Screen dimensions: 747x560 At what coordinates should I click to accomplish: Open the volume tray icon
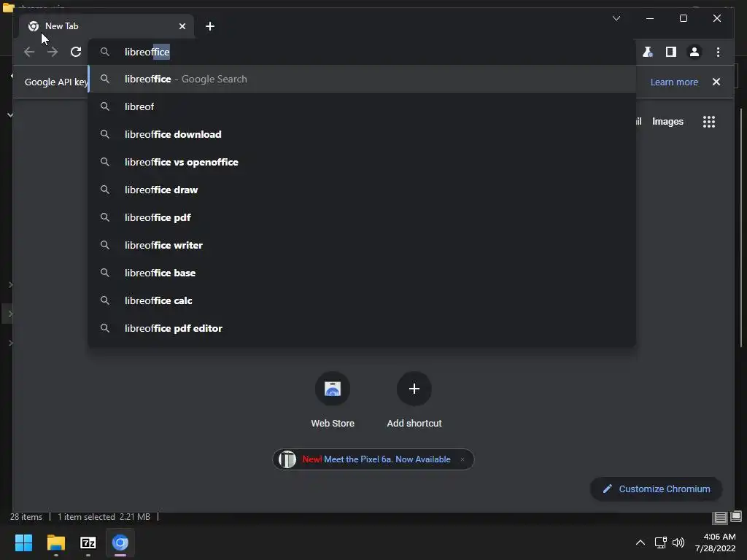[678, 542]
